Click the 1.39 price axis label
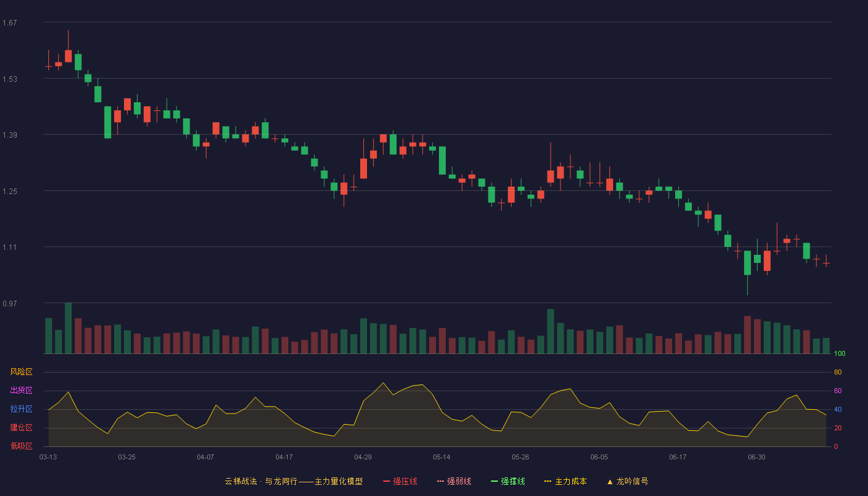Image resolution: width=868 pixels, height=496 pixels. point(9,135)
